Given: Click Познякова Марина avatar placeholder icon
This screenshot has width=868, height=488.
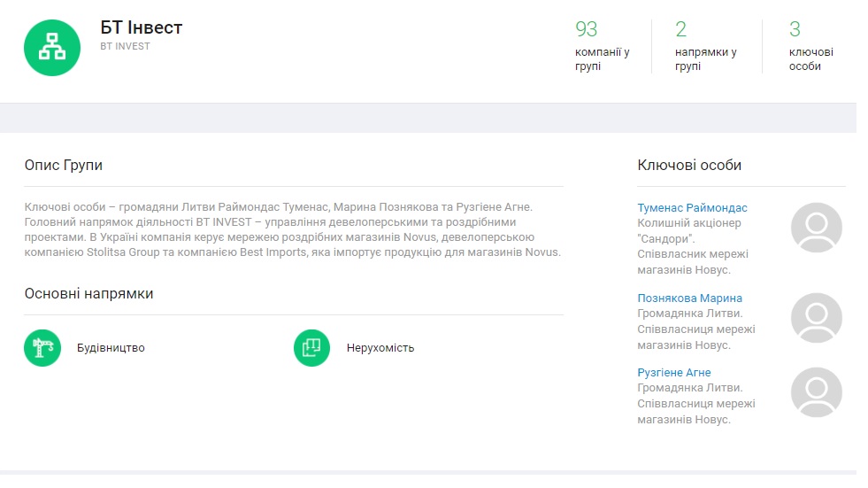Looking at the screenshot, I should (816, 318).
